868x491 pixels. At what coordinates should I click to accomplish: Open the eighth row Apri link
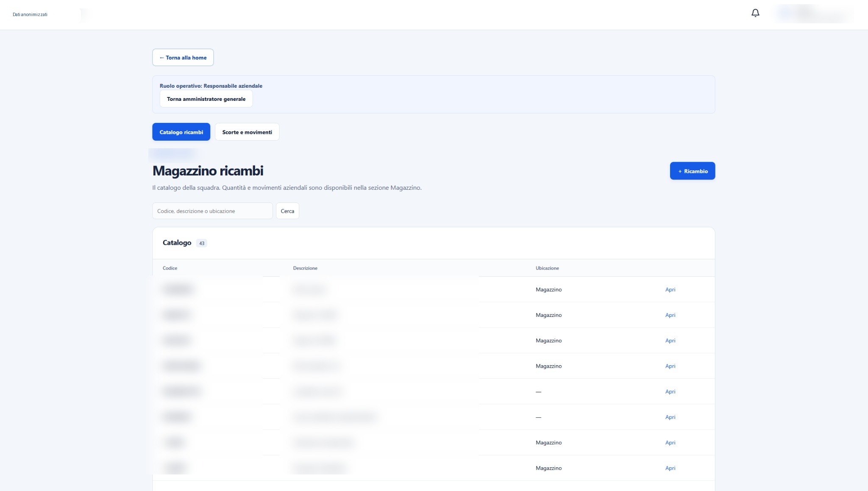pos(670,468)
